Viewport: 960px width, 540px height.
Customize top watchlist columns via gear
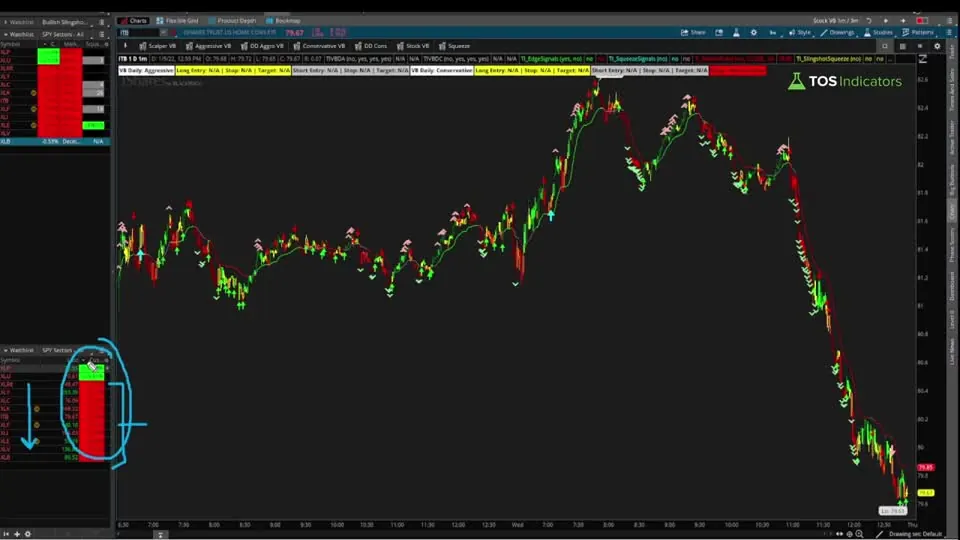click(x=107, y=44)
